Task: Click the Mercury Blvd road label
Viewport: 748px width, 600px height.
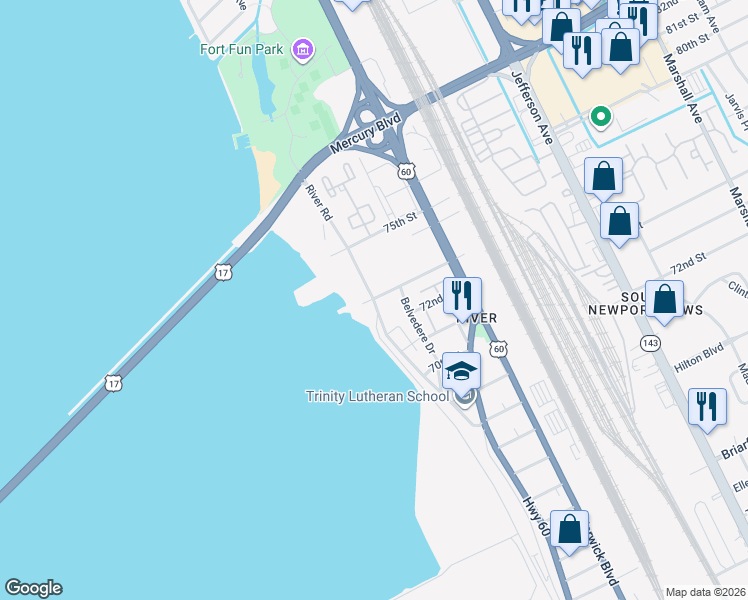Action: click(365, 134)
